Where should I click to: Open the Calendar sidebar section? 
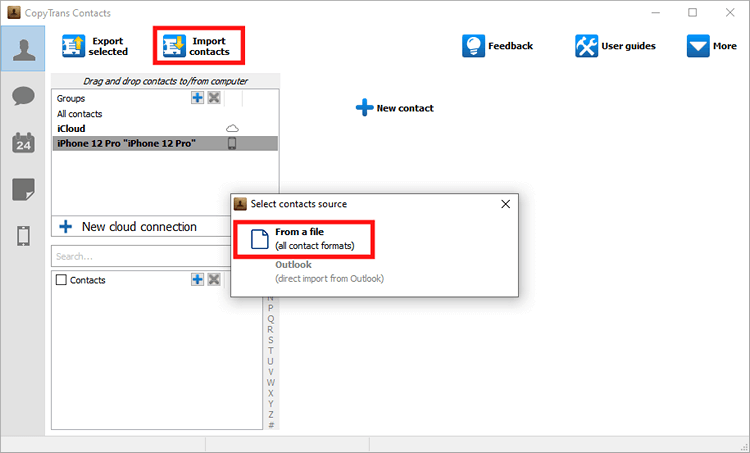[x=23, y=143]
